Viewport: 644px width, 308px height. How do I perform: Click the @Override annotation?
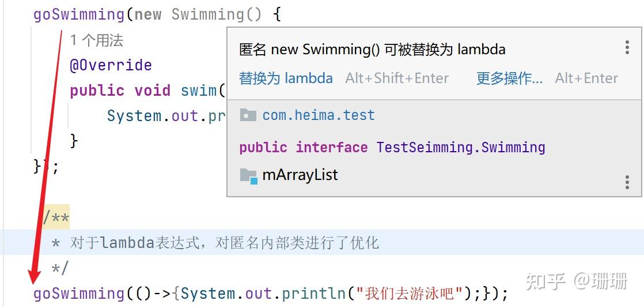tap(111, 65)
